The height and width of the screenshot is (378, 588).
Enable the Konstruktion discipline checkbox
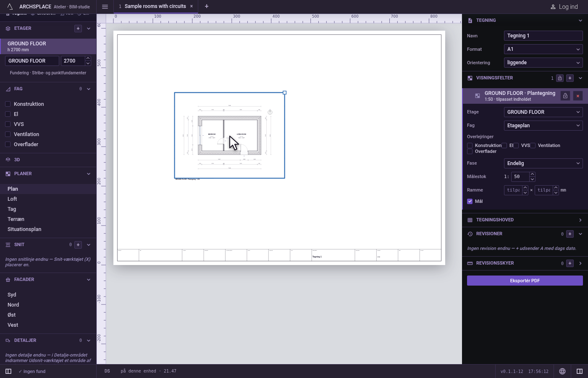click(x=8, y=104)
